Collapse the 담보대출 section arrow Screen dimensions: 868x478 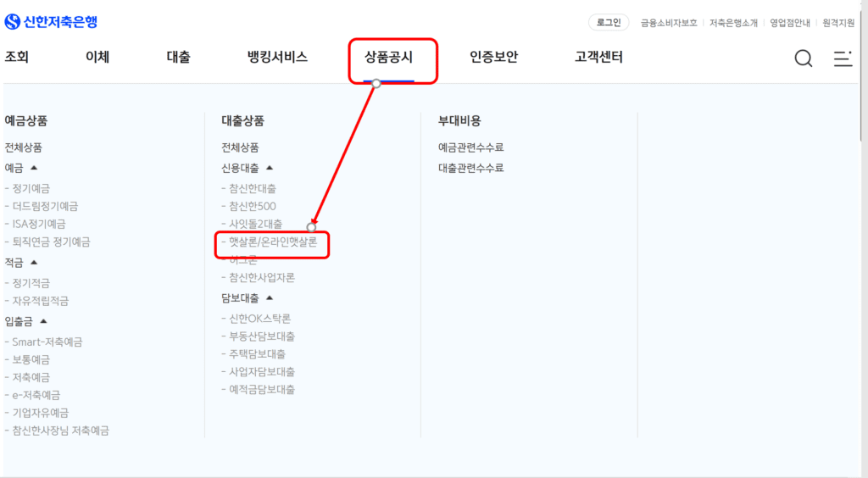coord(270,297)
